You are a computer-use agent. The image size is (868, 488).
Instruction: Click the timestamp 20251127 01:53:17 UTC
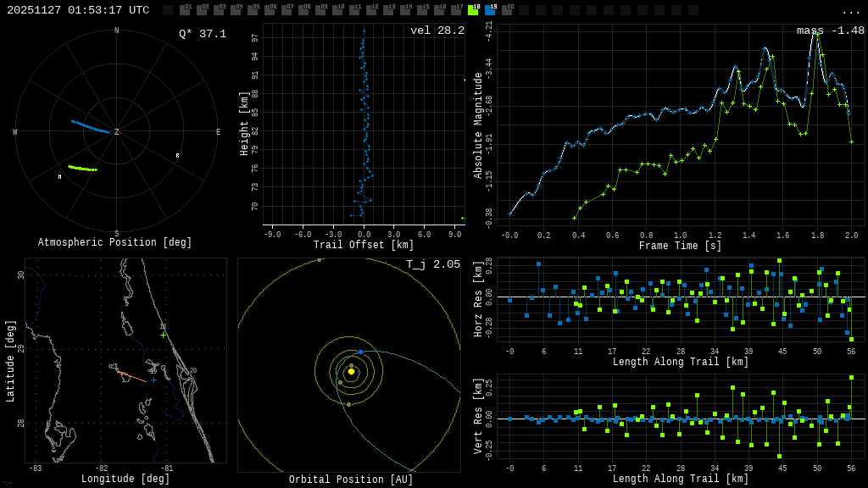[x=78, y=10]
